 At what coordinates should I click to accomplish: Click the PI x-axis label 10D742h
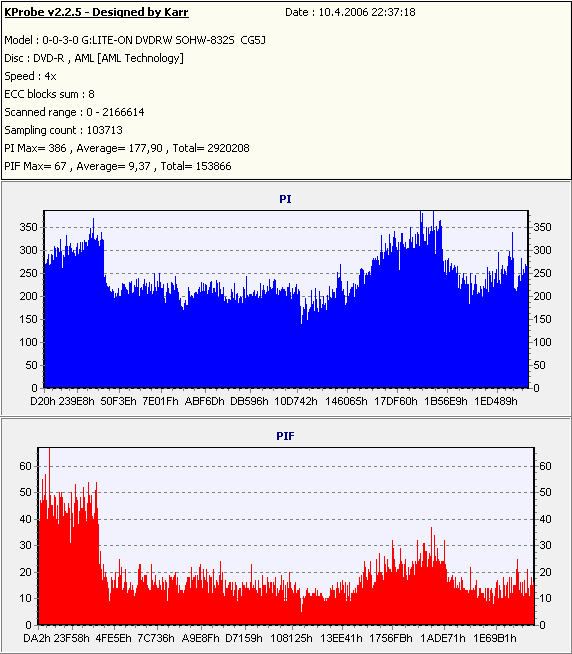(x=296, y=401)
